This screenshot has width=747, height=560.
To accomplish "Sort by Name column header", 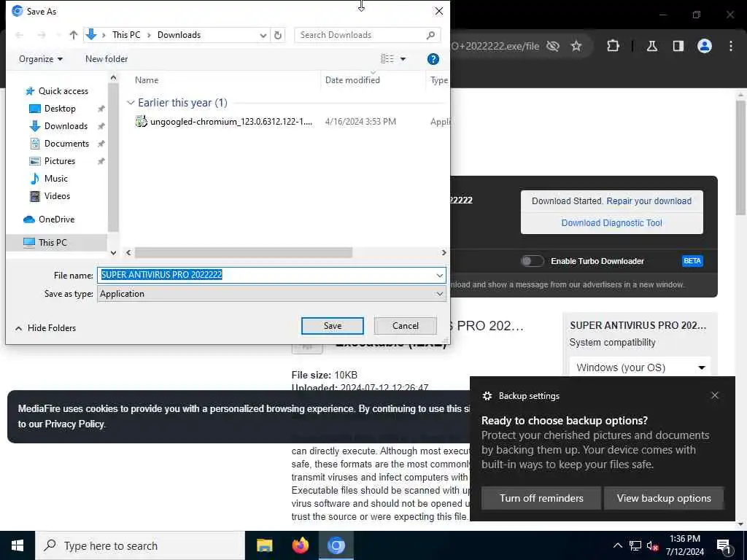I will tap(146, 80).
